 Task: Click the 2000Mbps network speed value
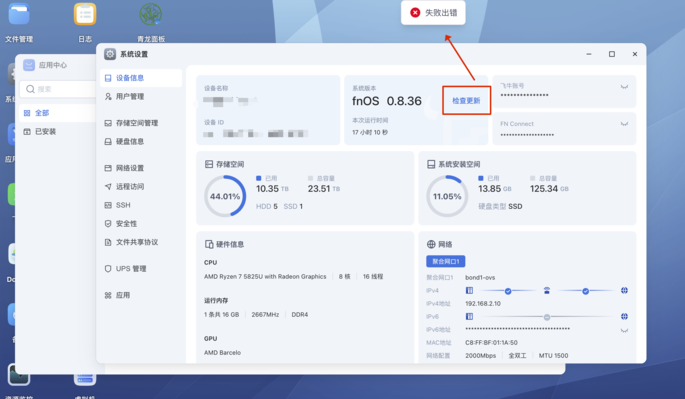(481, 356)
